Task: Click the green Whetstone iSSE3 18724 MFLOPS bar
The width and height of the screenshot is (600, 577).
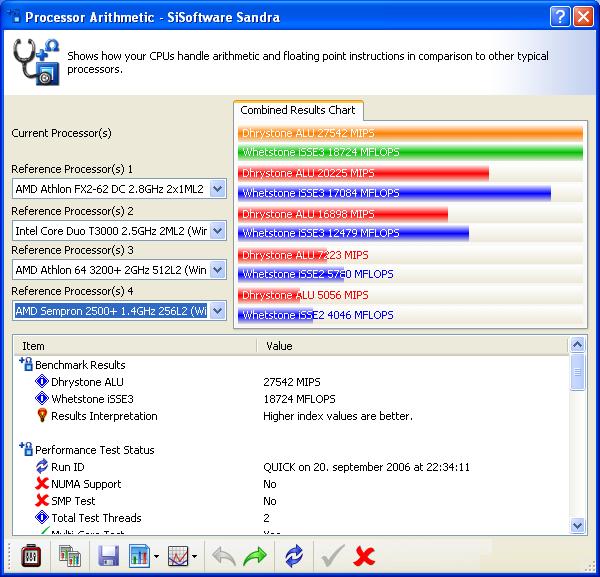Action: (410, 152)
